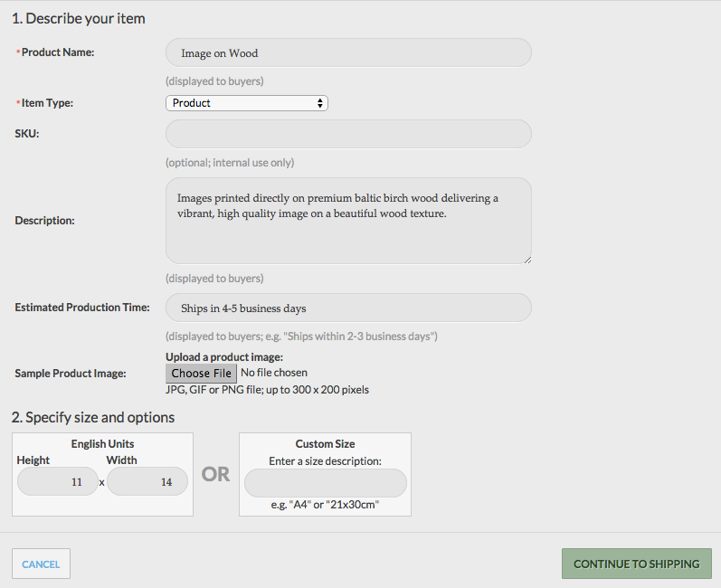This screenshot has height=588, width=721.
Task: Click the Custom Size box heading
Action: (x=325, y=443)
